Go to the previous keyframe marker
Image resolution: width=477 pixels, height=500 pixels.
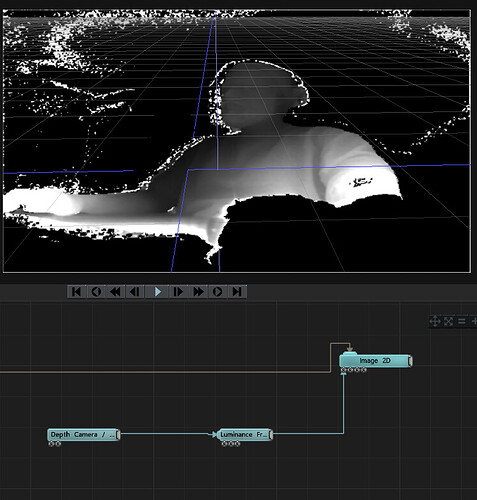pos(96,292)
